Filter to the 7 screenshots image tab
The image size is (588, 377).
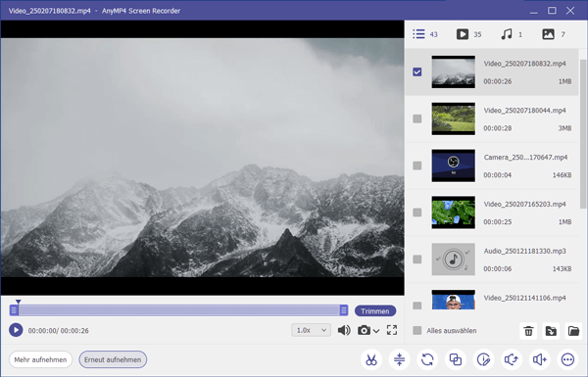(x=554, y=34)
